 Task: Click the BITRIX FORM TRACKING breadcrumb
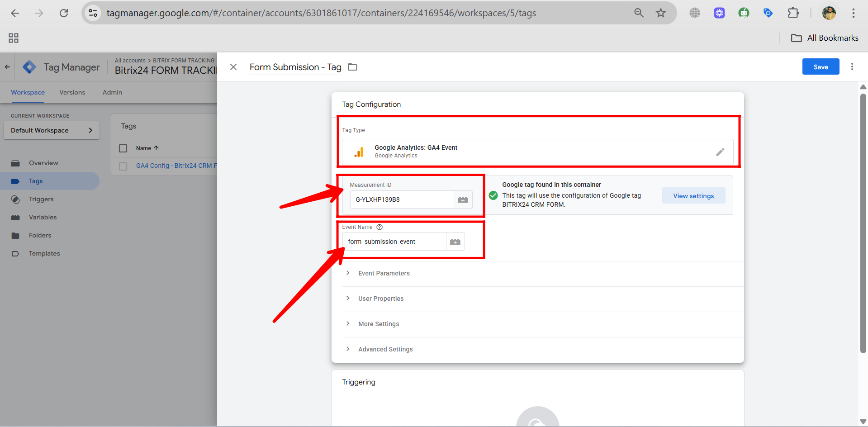184,60
